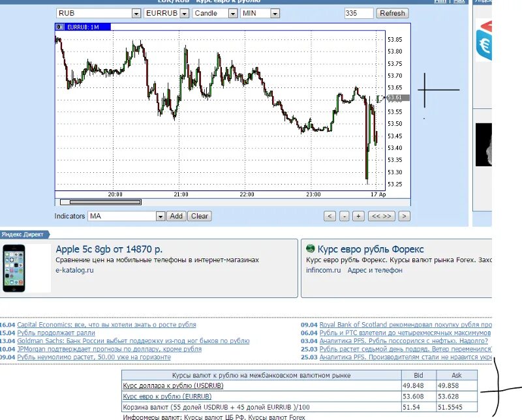
Task: Open the infincom.ru link
Action: pyautogui.click(x=324, y=270)
